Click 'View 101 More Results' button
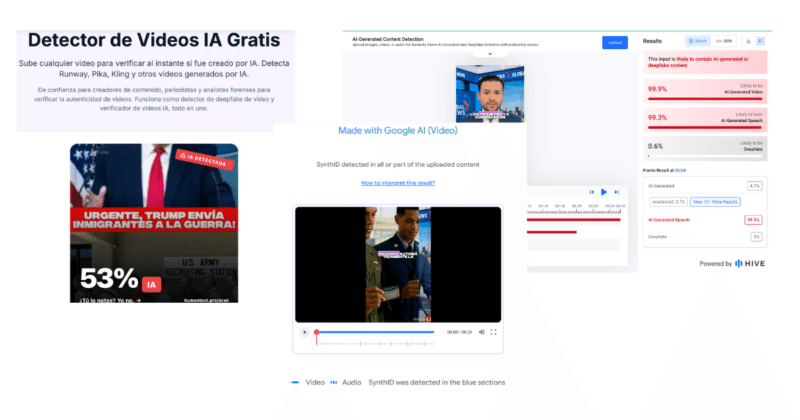This screenshot has height=420, width=800. 715,202
